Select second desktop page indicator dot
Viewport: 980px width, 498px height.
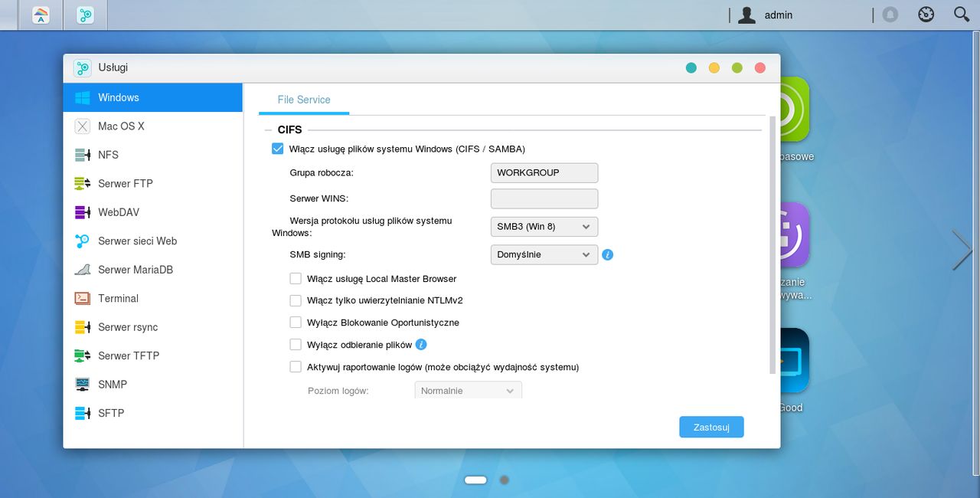click(x=504, y=480)
